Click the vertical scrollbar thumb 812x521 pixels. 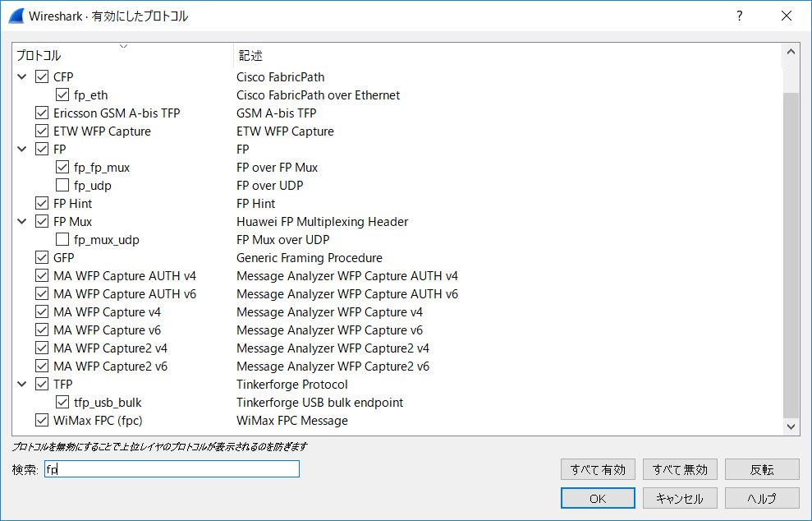click(x=791, y=255)
